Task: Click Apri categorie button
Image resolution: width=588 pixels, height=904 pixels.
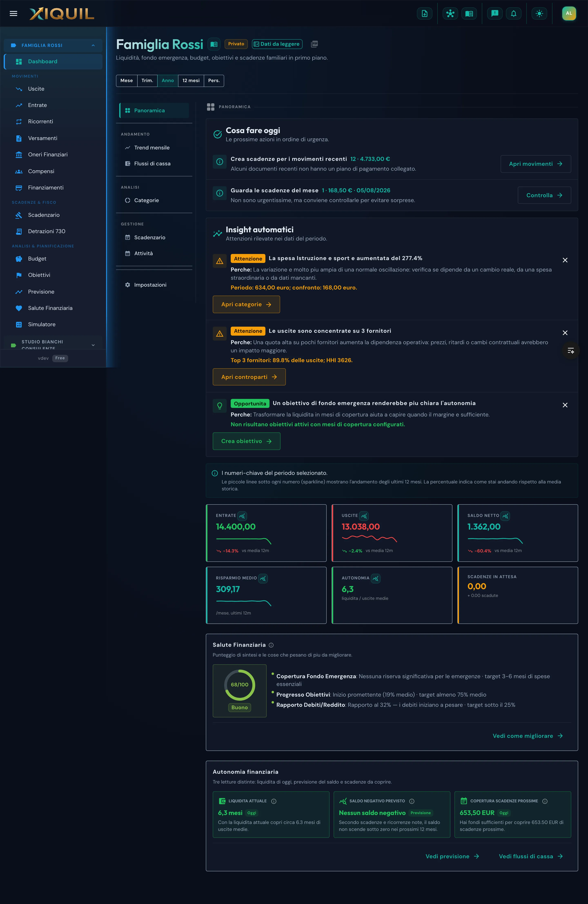Action: point(246,304)
